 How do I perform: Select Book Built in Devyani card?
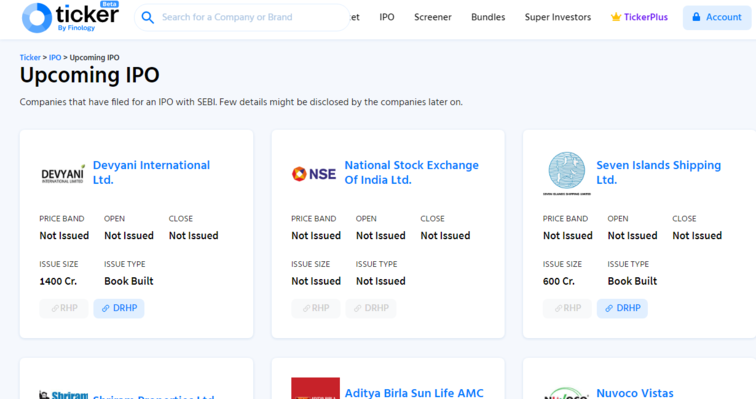[x=129, y=281]
